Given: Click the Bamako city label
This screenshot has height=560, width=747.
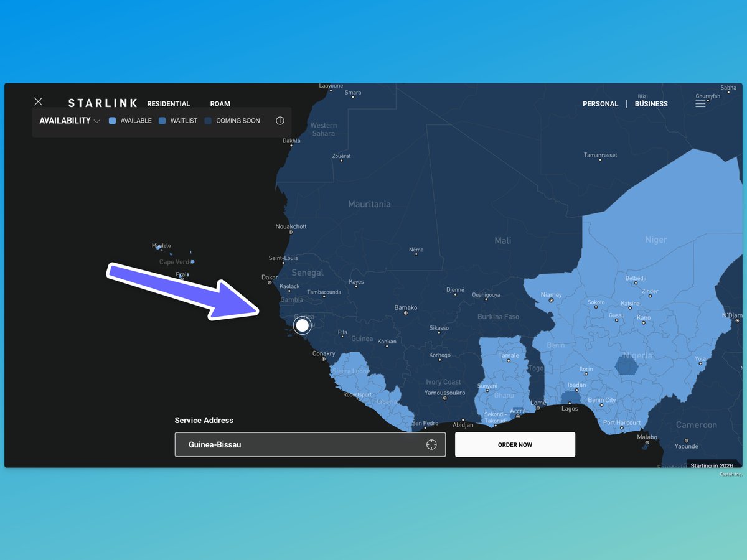Looking at the screenshot, I should tap(406, 307).
